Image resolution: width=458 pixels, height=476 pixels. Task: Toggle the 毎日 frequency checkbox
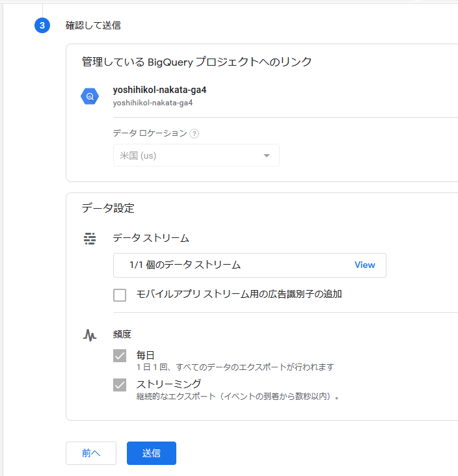[x=120, y=356]
